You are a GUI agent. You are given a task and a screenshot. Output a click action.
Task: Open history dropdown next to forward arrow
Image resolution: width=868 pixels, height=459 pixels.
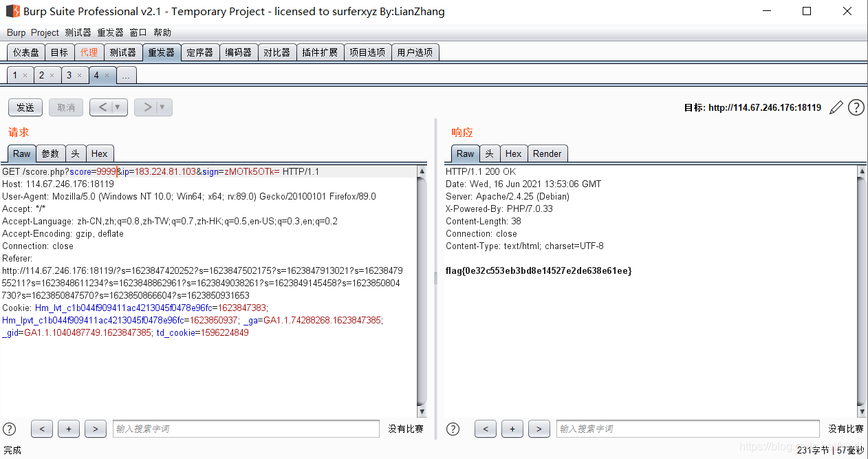point(164,107)
